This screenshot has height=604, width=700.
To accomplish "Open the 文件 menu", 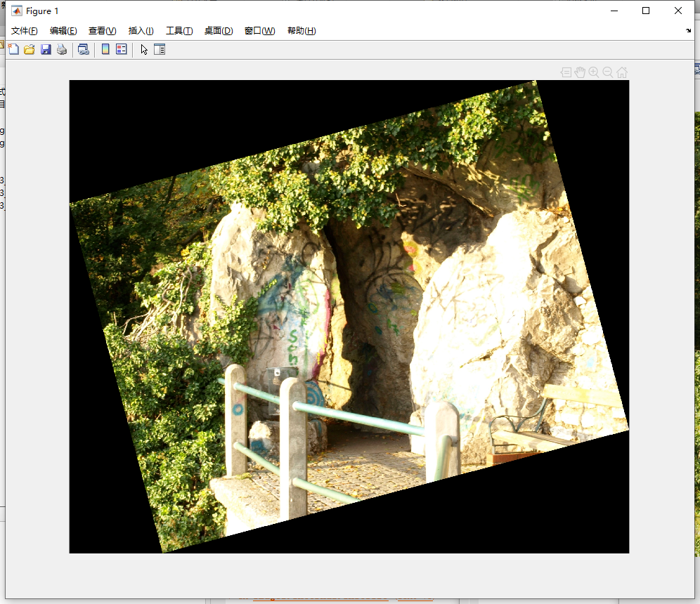I will click(x=22, y=30).
